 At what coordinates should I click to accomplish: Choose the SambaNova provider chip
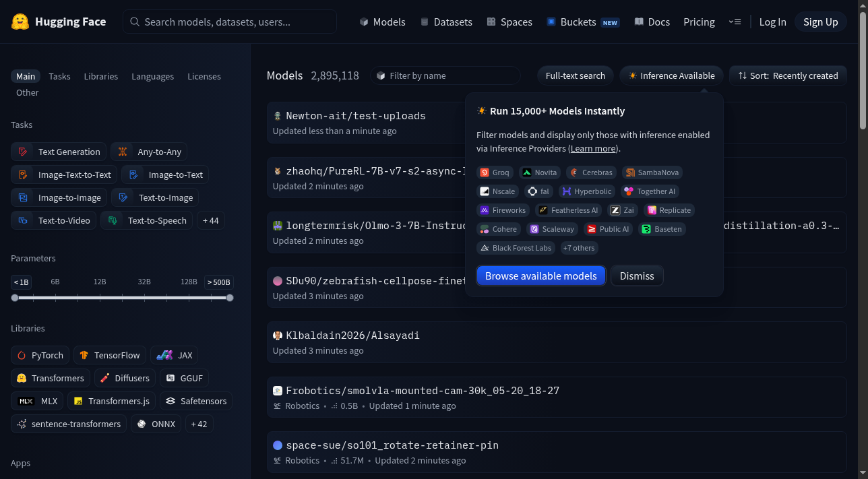(652, 172)
